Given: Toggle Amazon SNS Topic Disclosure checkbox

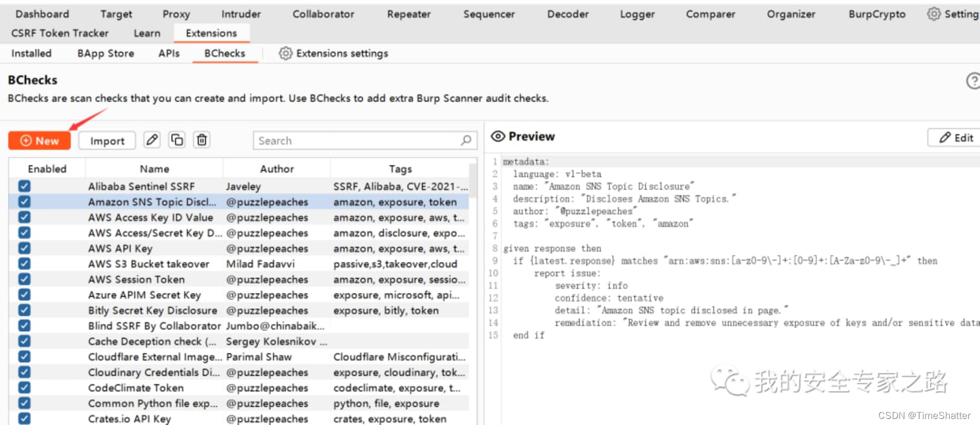Looking at the screenshot, I should coord(24,202).
